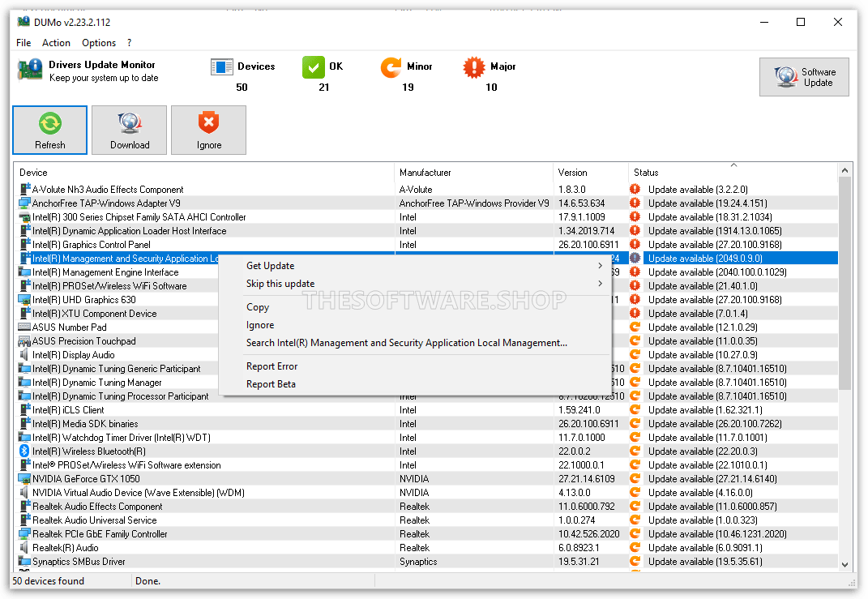The height and width of the screenshot is (599, 868).
Task: Click the Download button
Action: pos(129,130)
